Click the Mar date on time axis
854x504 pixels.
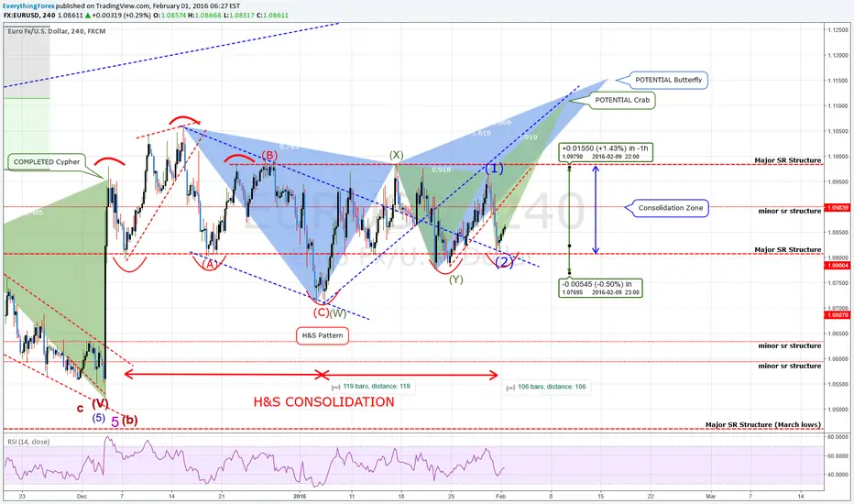[710, 497]
